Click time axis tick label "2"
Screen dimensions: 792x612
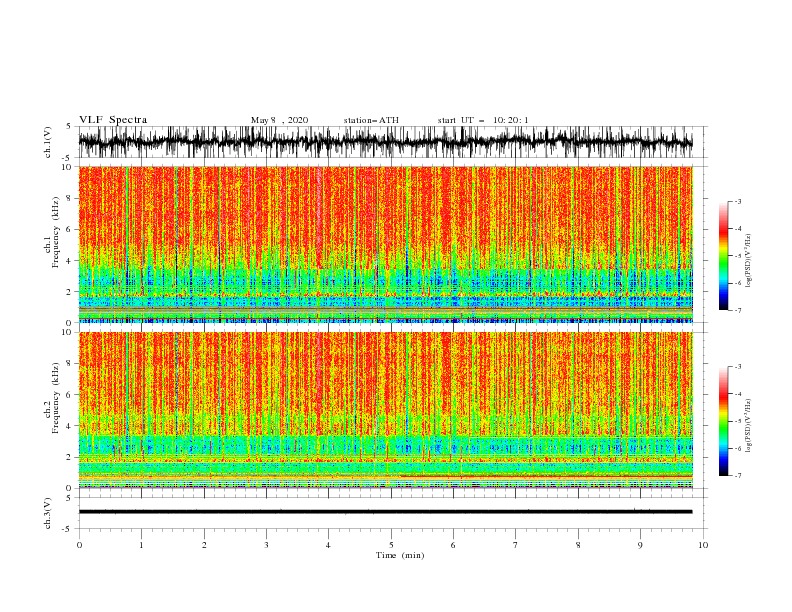click(x=204, y=545)
